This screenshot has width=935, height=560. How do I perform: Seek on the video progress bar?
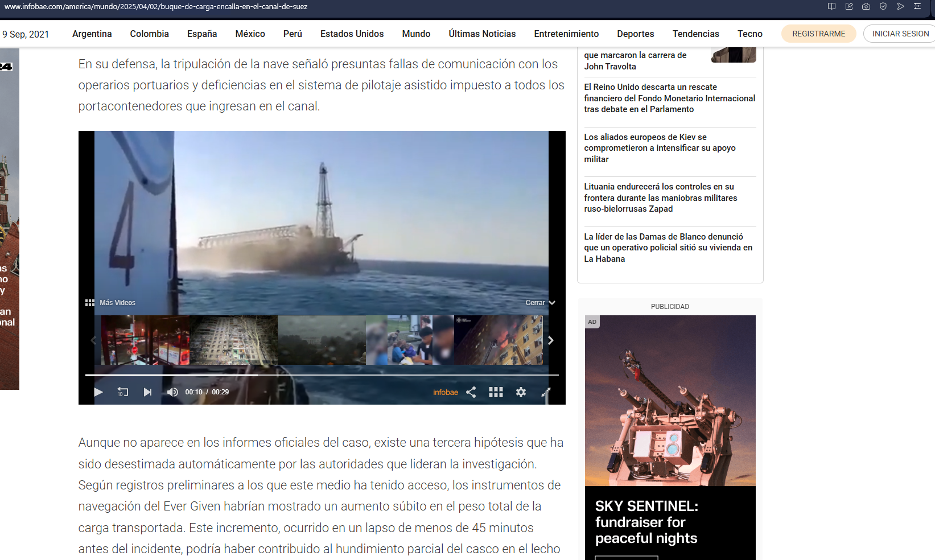click(341, 375)
